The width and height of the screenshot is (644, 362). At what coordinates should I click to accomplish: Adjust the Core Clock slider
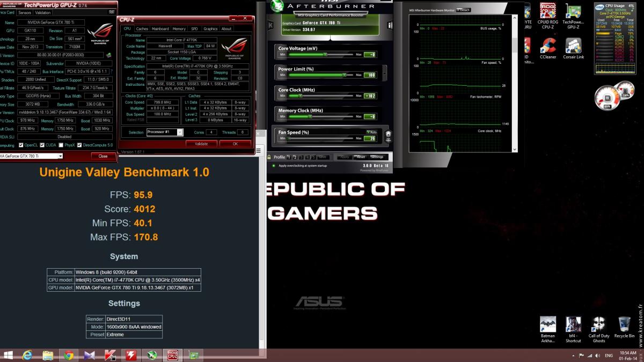pos(321,95)
